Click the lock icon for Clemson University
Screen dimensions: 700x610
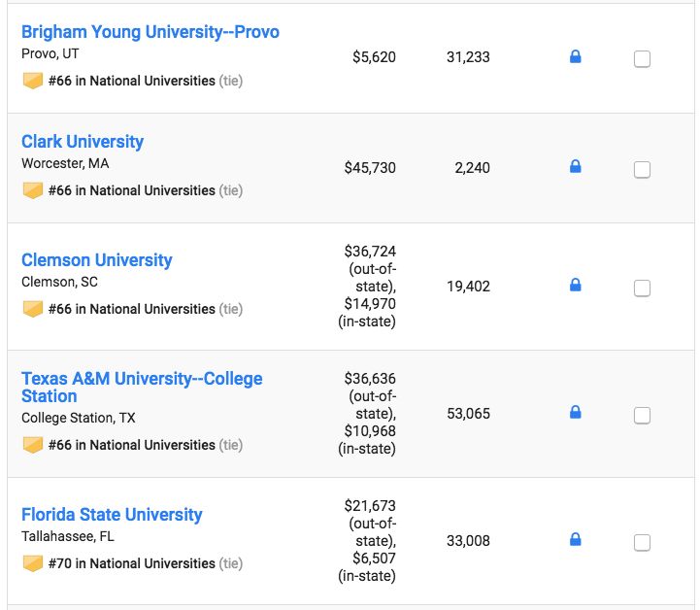click(x=575, y=286)
